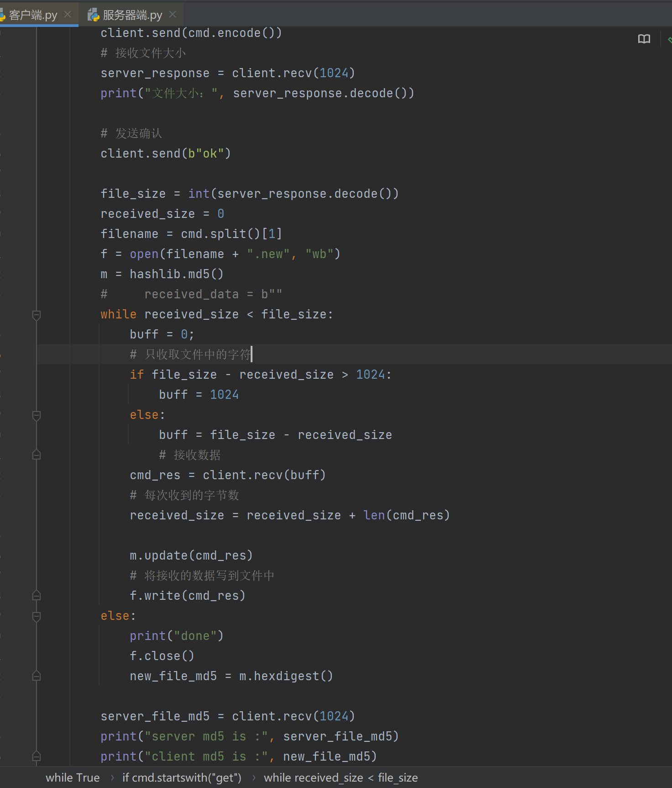Click the Python file icon on 服务器端.py tab
The height and width of the screenshot is (788, 672).
[94, 15]
